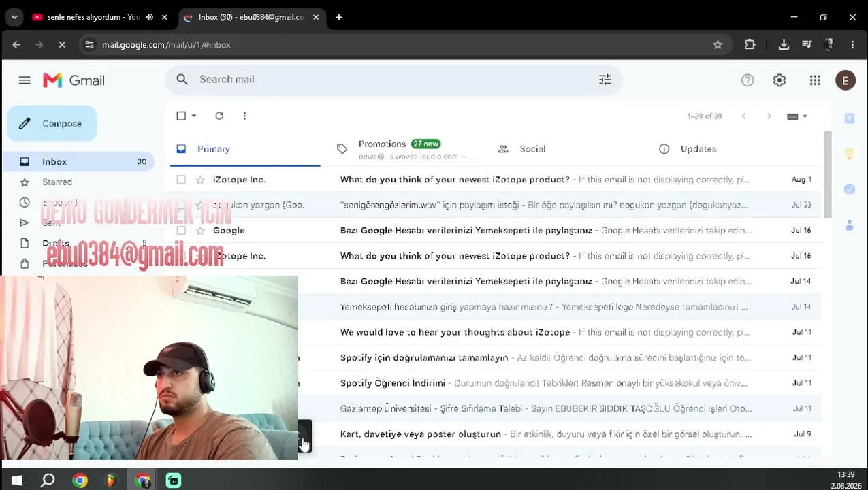Screen dimensions: 868x490
Task: Open Chrome downloads icon
Action: click(x=784, y=45)
